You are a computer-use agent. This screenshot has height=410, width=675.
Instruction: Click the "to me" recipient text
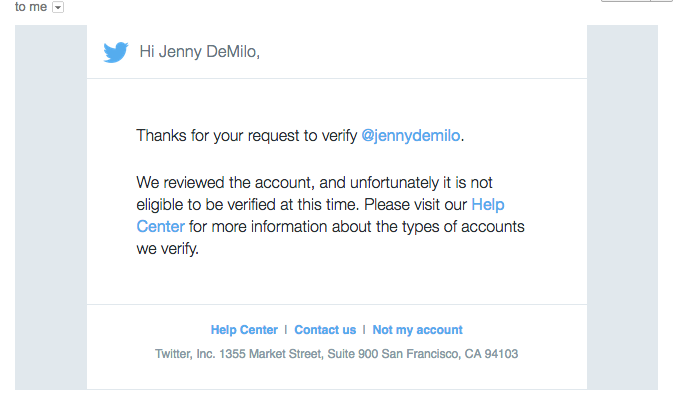pyautogui.click(x=31, y=7)
